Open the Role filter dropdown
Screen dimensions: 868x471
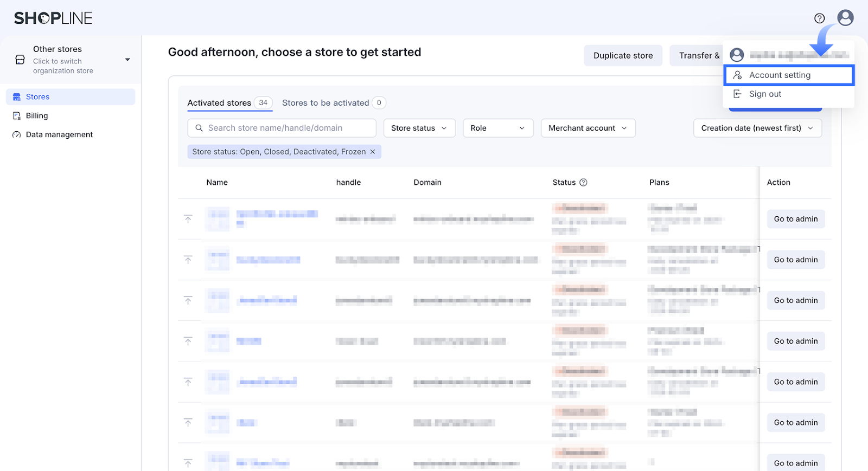(497, 128)
